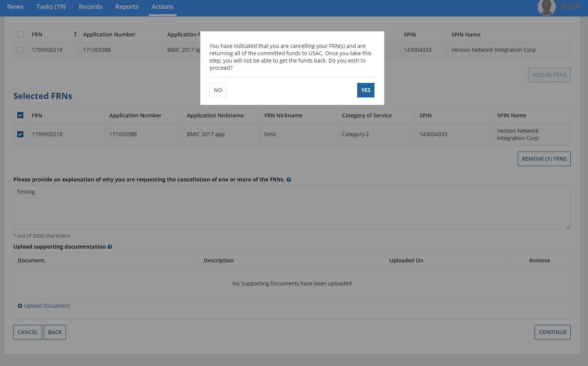
Task: Click into the cancellation explanation text area
Action: (292, 208)
